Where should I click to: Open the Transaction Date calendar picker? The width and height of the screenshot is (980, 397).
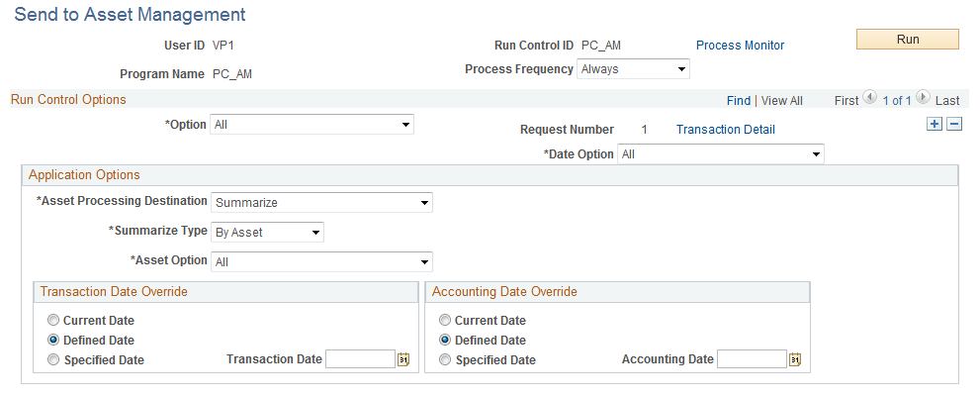[403, 359]
